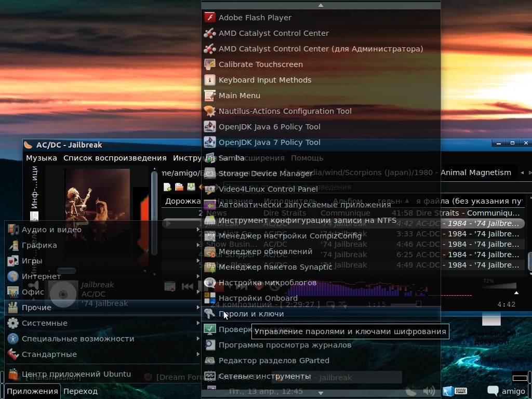Click new playlist icon in player toolbar

click(167, 187)
